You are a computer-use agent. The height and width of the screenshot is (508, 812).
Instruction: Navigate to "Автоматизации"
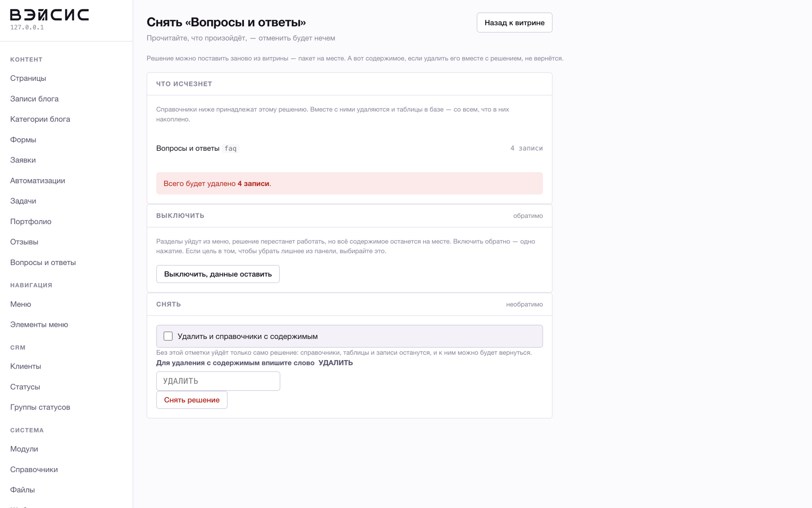click(x=38, y=181)
